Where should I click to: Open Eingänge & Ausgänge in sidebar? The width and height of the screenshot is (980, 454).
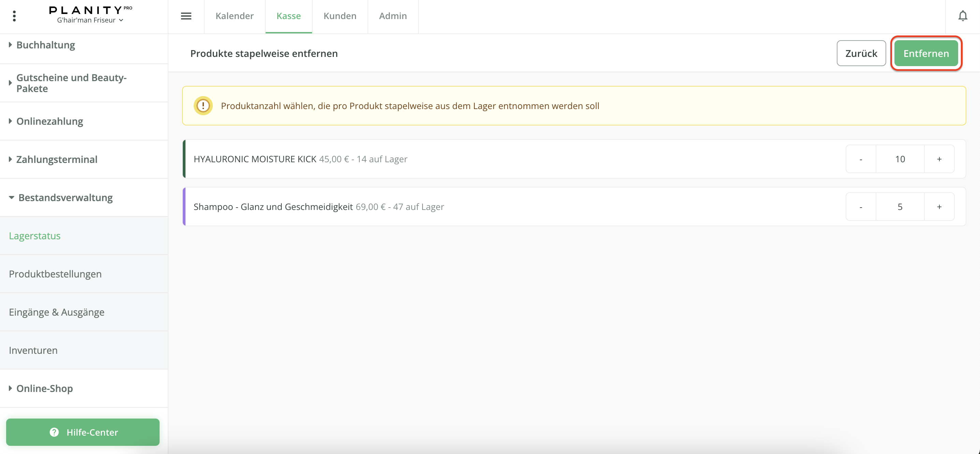coord(56,312)
